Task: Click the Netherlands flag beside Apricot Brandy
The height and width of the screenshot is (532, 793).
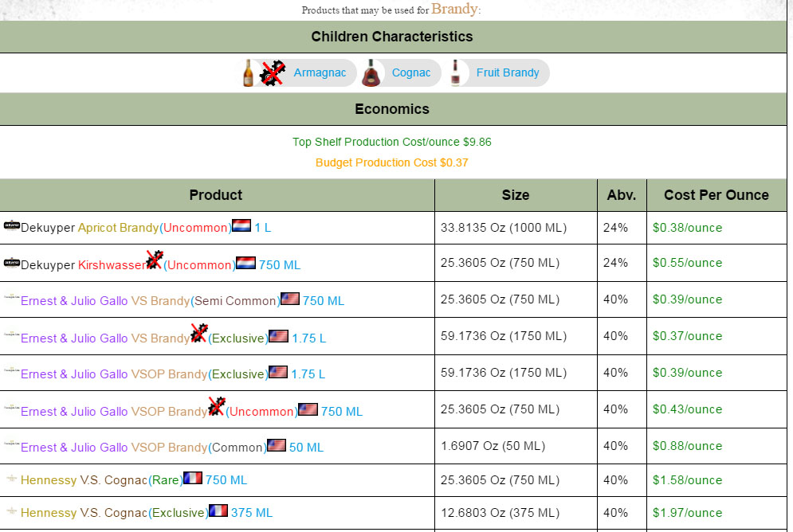Action: point(241,226)
